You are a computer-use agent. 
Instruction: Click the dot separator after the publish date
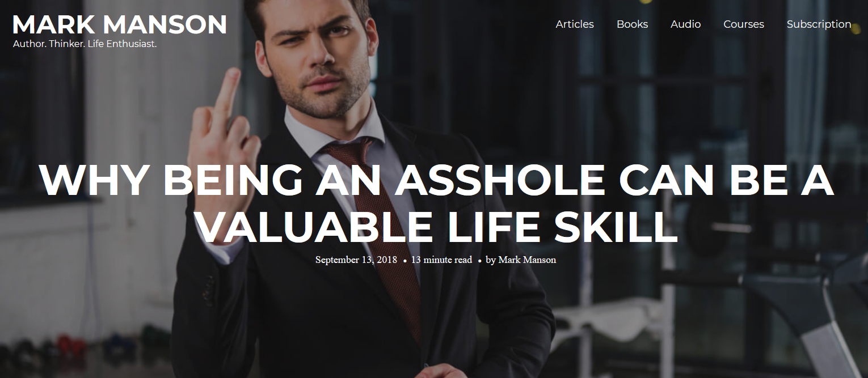point(404,261)
